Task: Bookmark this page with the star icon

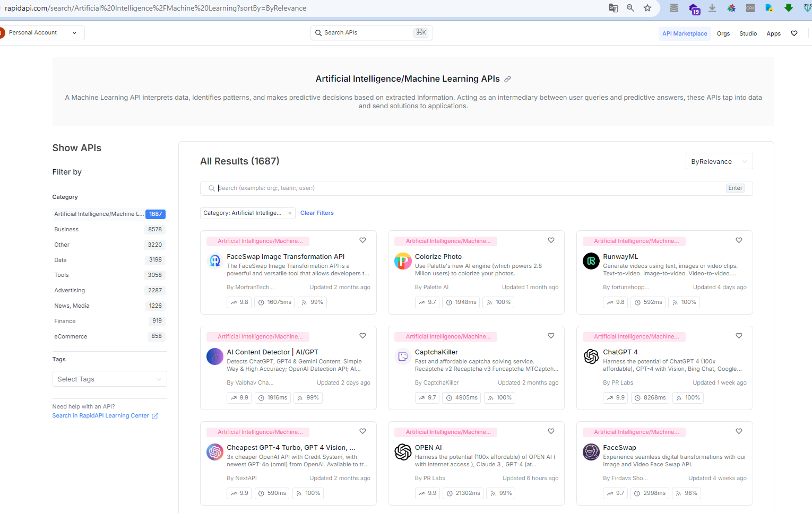Action: tap(647, 8)
